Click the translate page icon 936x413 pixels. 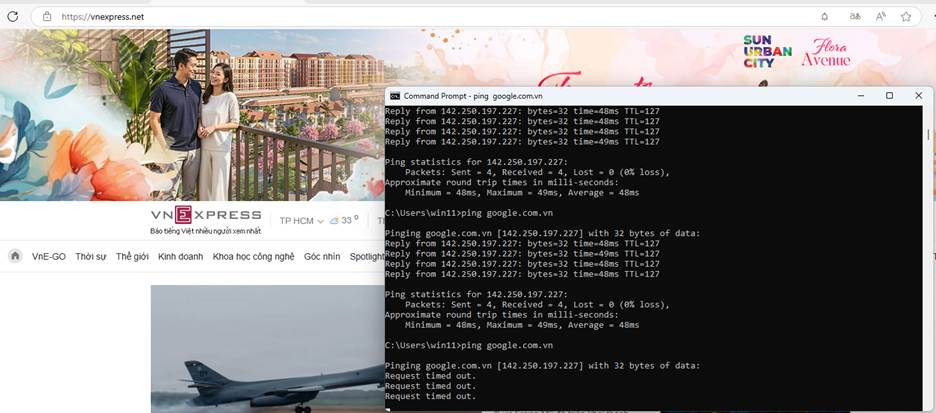[854, 17]
